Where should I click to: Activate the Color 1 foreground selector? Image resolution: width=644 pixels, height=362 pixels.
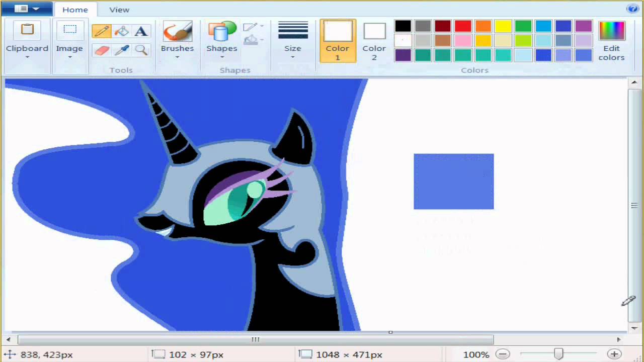pos(338,41)
